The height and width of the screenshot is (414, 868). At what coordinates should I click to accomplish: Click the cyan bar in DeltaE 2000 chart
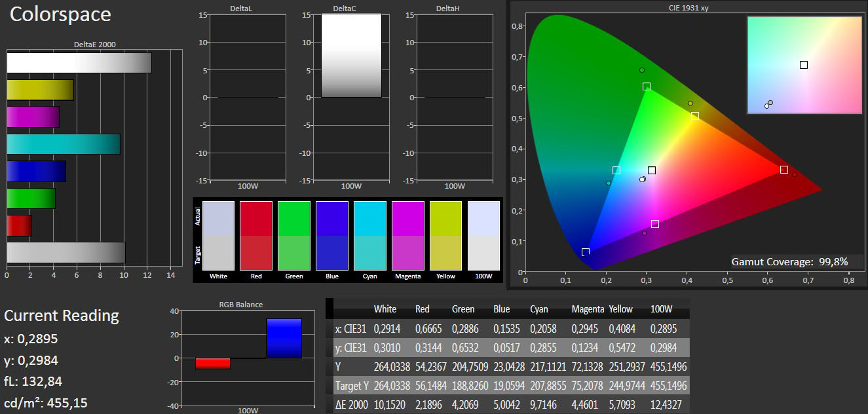click(x=63, y=144)
